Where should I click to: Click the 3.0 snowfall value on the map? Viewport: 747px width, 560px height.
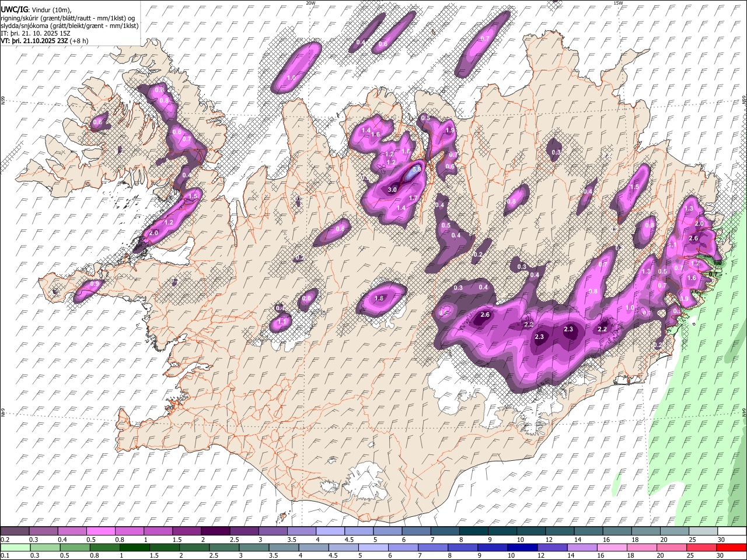(392, 190)
